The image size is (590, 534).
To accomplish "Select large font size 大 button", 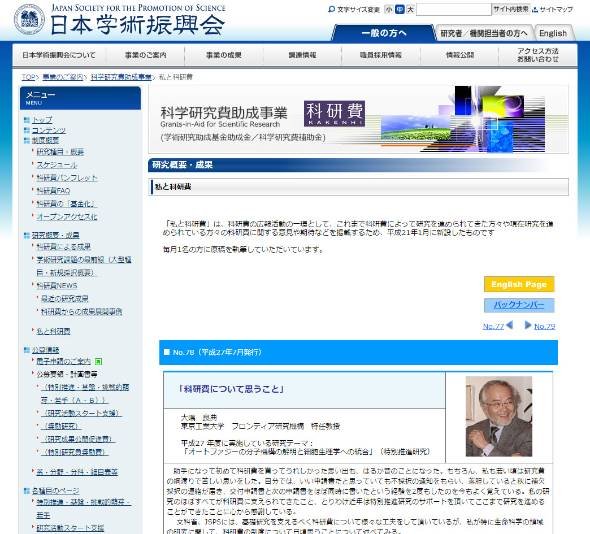I will pyautogui.click(x=410, y=9).
